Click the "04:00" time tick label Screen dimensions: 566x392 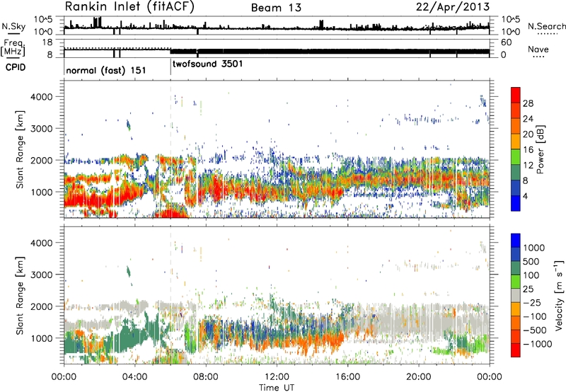tap(134, 377)
